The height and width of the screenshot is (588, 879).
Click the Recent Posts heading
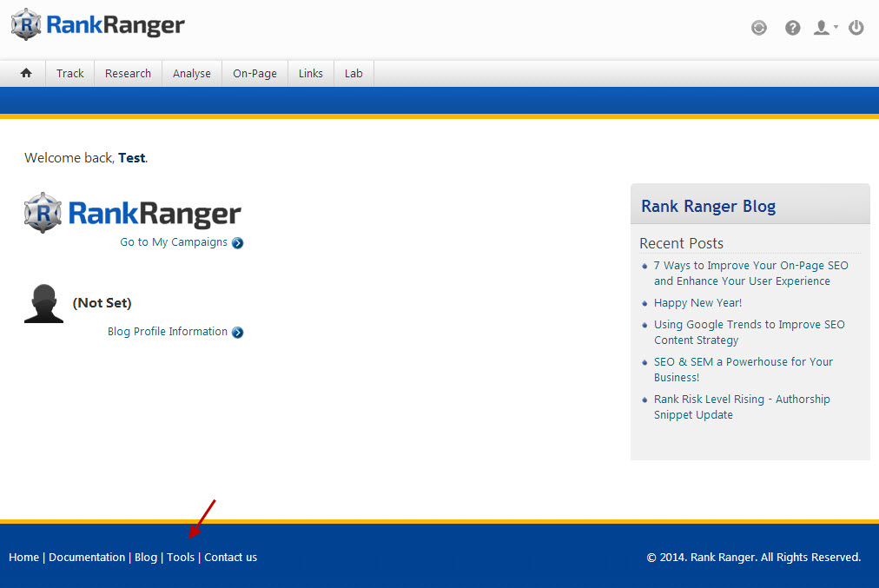coord(681,243)
